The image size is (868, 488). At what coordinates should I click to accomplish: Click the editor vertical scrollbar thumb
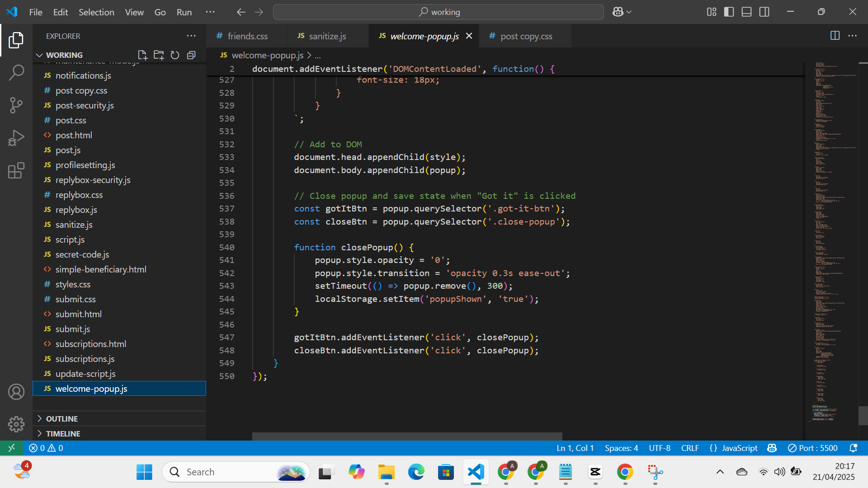(x=863, y=415)
